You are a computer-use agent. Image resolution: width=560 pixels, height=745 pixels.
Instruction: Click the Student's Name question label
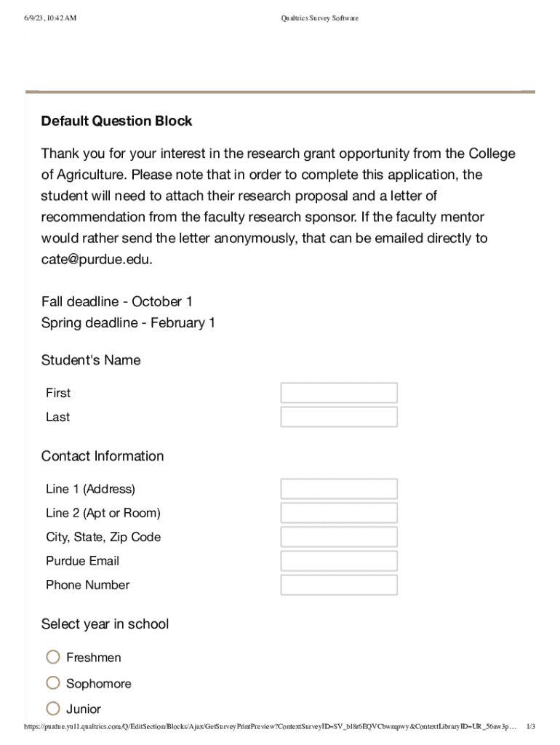[x=91, y=360]
